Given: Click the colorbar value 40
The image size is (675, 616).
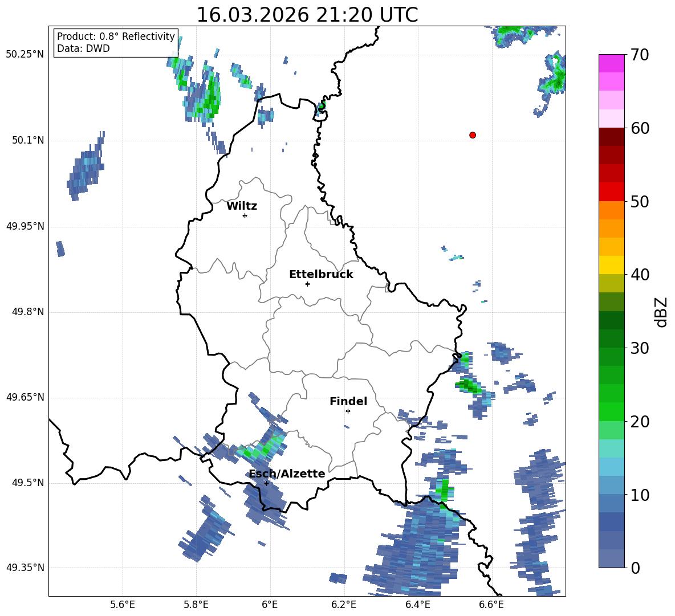Looking at the screenshot, I should pos(640,275).
